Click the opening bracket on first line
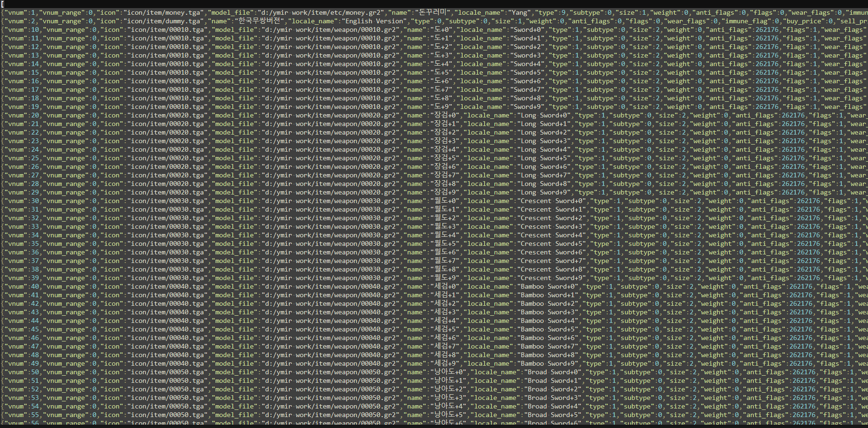868x428 pixels. click(2, 4)
